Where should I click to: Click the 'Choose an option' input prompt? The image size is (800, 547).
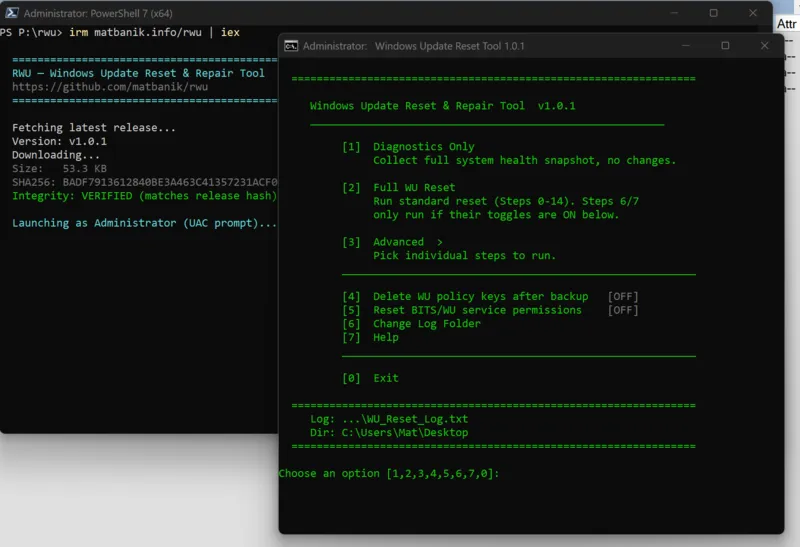point(389,474)
